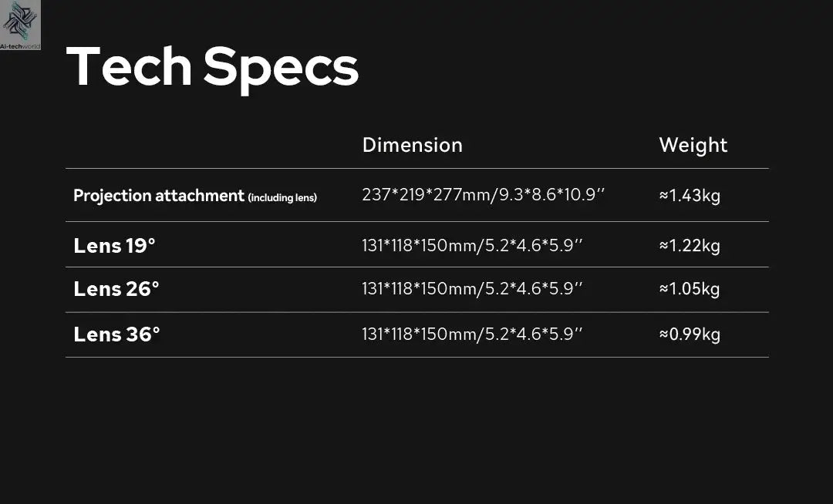Viewport: 833px width, 504px height.
Task: Click the Ai-techworld text under logo
Action: pyautogui.click(x=21, y=46)
